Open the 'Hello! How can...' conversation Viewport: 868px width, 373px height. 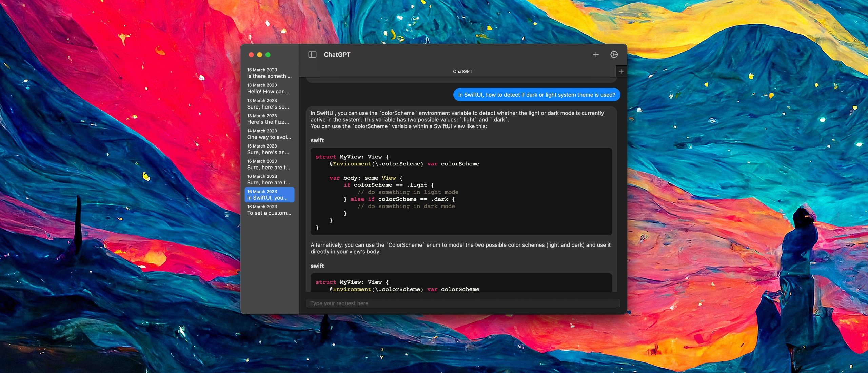(x=270, y=89)
